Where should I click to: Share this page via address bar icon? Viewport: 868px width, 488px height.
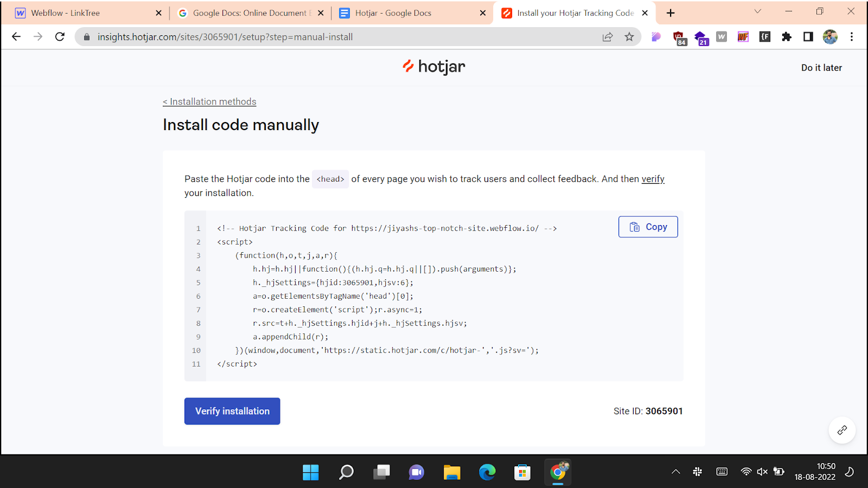tap(608, 37)
